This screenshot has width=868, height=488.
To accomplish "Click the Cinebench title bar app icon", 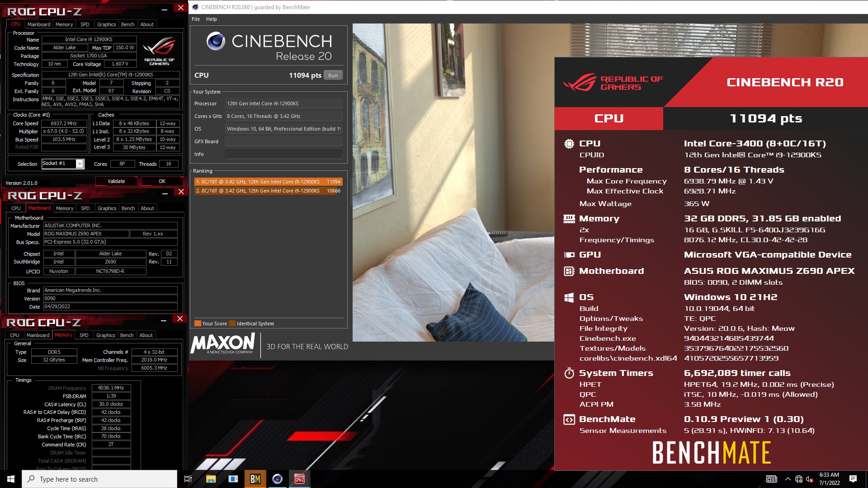I will (195, 7).
